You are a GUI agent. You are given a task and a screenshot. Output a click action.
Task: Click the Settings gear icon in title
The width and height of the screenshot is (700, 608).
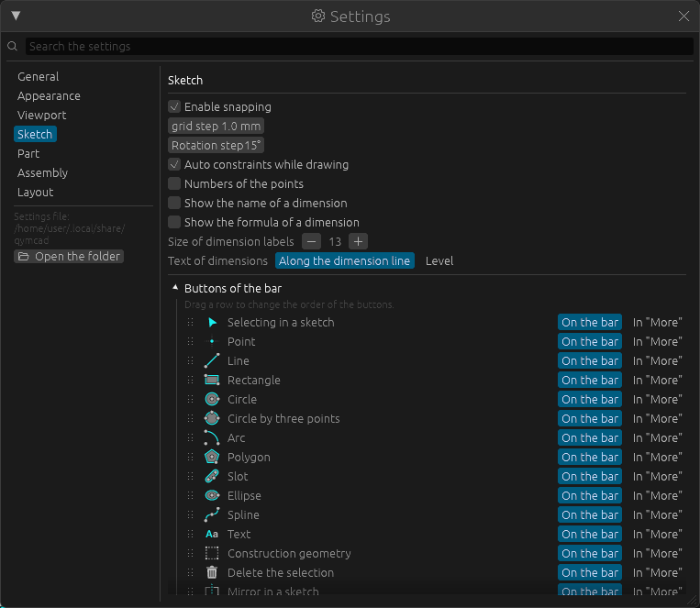tap(317, 17)
